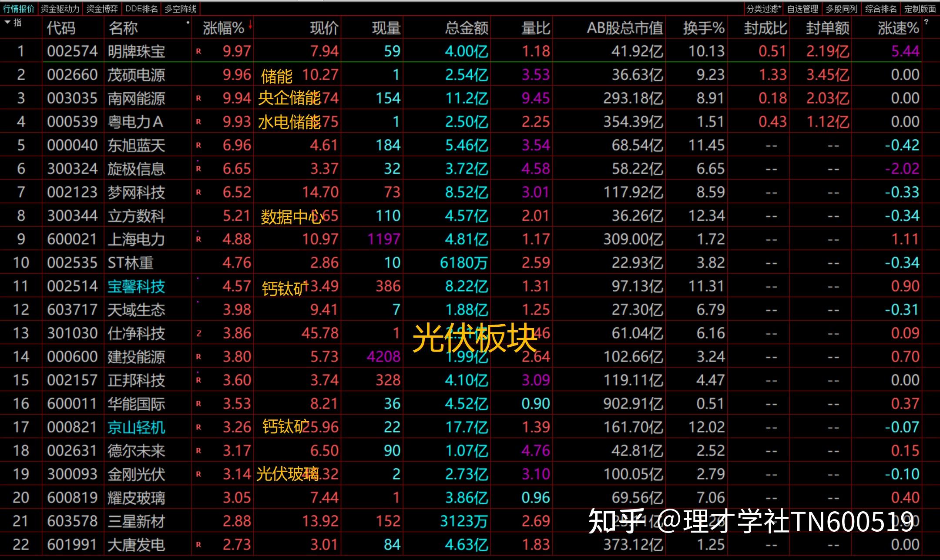Expand the 指 dropdown arrow in header
This screenshot has width=940, height=560.
pos(8,22)
